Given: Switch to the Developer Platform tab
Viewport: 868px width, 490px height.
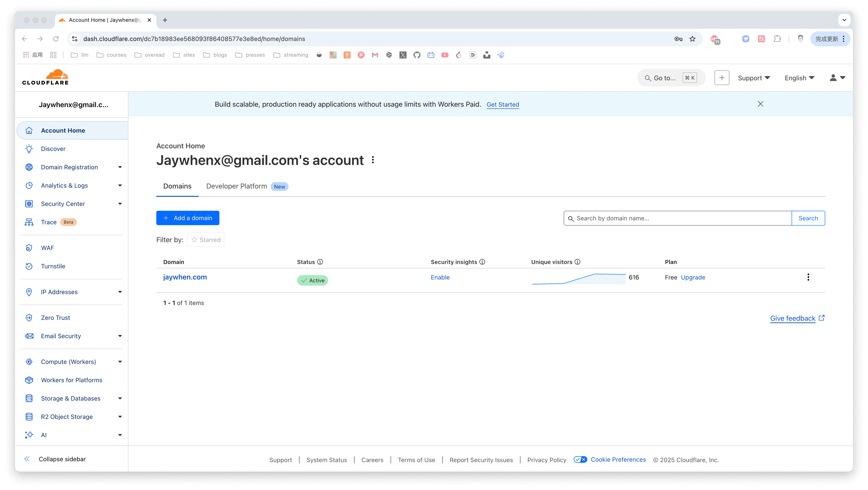Looking at the screenshot, I should (247, 186).
